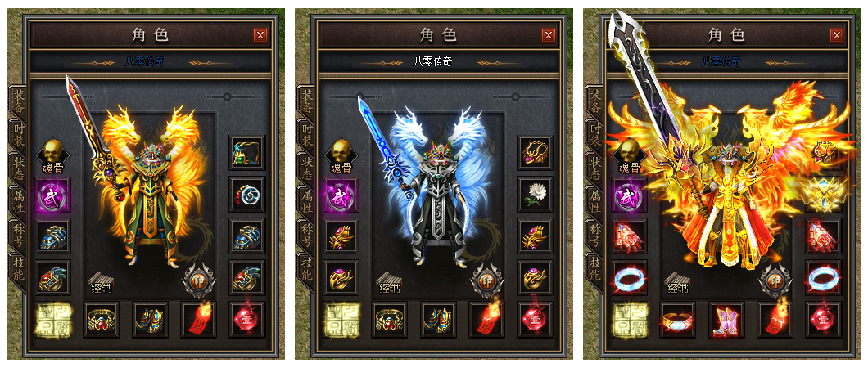Click the golden necklace slot in the blue dragon panel
868x368 pixels.
coord(536,152)
